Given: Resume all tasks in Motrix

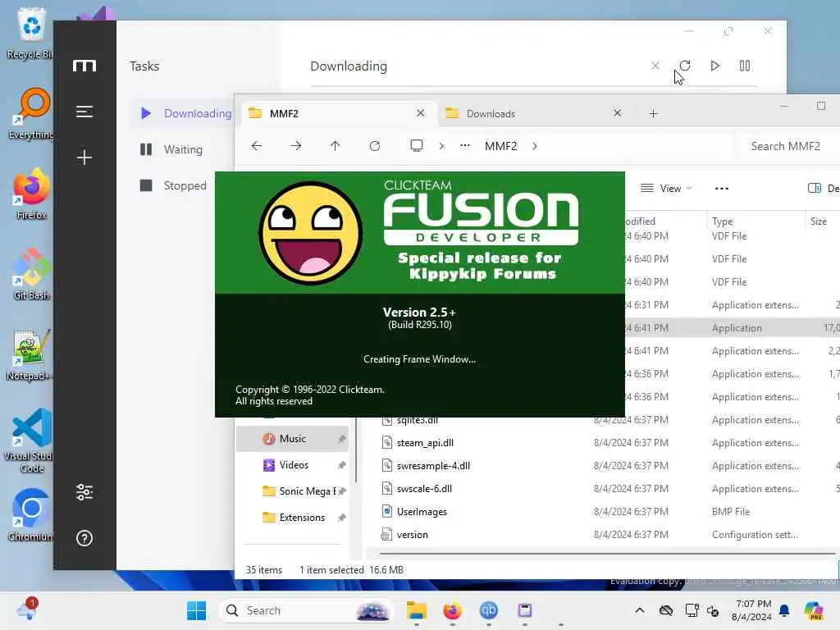Looking at the screenshot, I should (714, 66).
